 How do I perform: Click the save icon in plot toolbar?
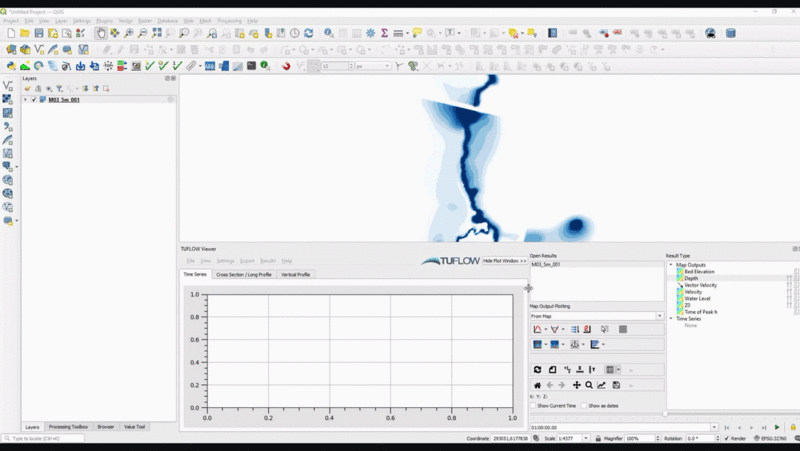tap(617, 385)
